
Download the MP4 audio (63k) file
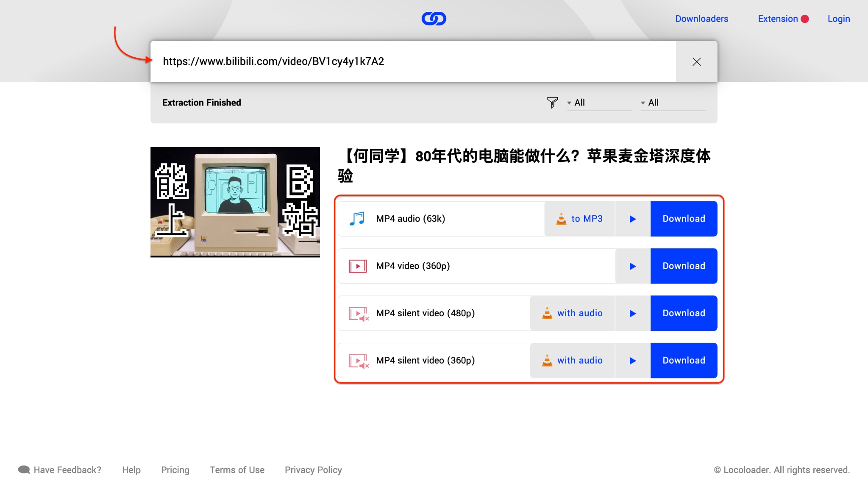pyautogui.click(x=684, y=219)
